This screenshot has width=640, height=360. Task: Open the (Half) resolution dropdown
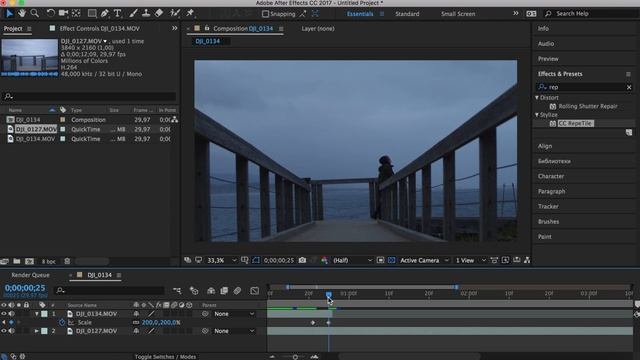point(352,260)
